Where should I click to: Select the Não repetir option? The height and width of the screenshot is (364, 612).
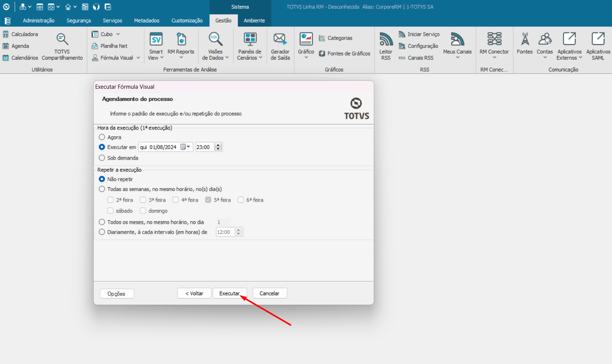(102, 179)
